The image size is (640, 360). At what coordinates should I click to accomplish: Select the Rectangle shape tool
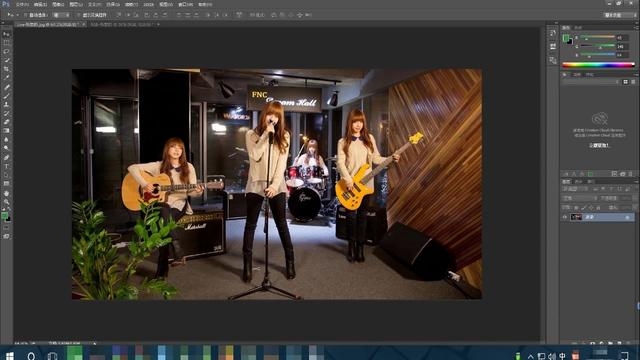click(x=7, y=184)
